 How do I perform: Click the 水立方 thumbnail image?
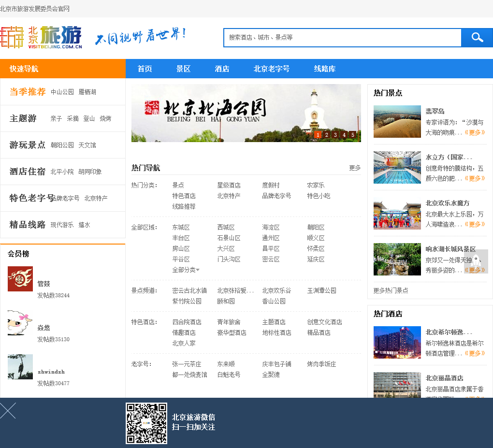click(x=397, y=167)
